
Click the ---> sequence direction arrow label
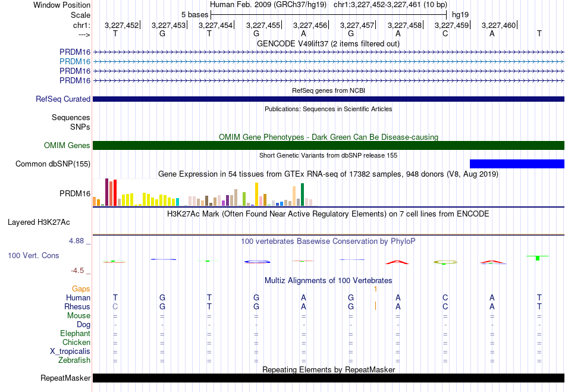pos(84,35)
